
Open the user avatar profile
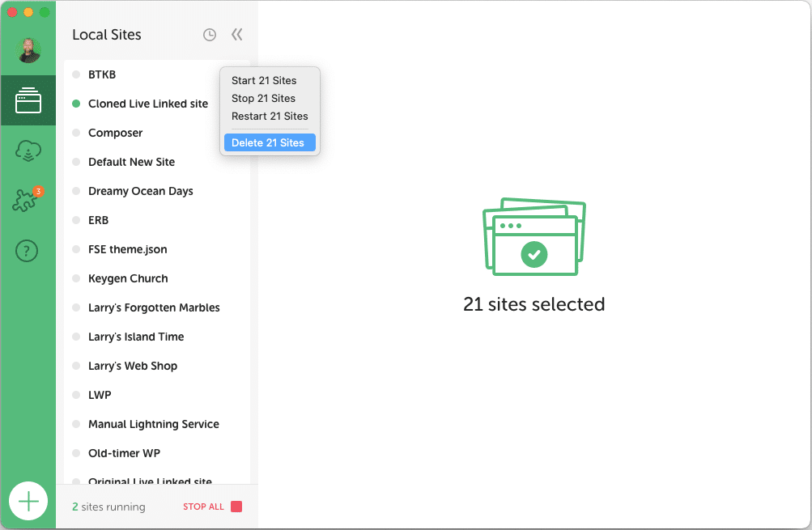coord(28,49)
